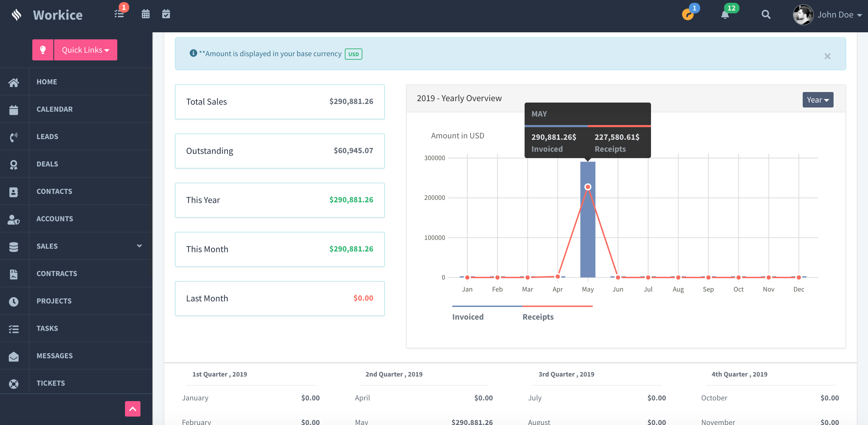This screenshot has width=868, height=425.
Task: Toggle the Invoiced series in chart legend
Action: [468, 317]
